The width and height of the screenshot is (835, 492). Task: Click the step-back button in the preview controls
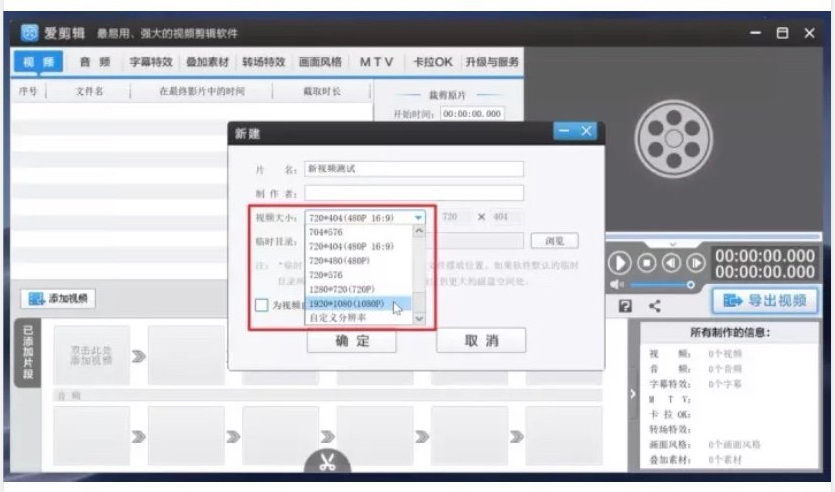tap(671, 263)
